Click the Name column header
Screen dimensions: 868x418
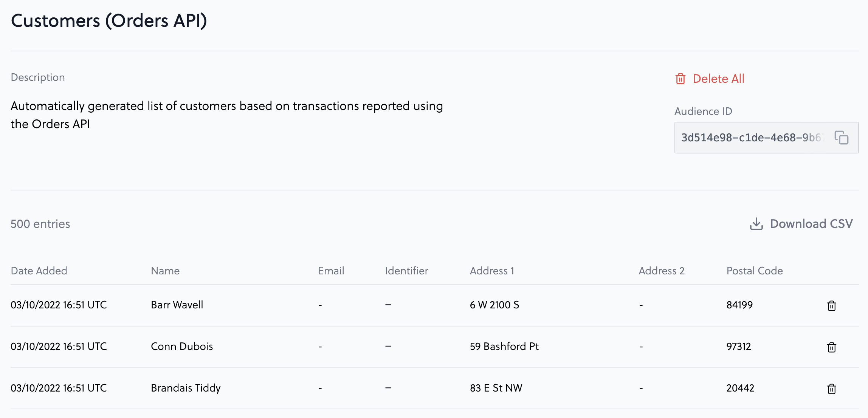[165, 271]
